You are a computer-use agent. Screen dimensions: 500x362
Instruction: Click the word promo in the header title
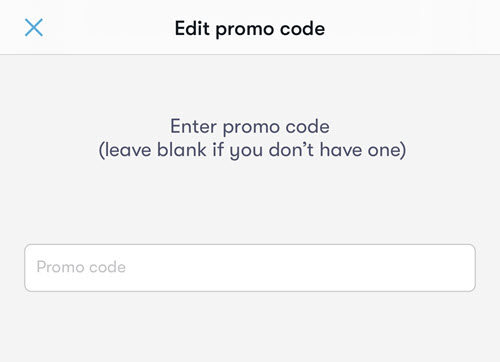coord(245,30)
